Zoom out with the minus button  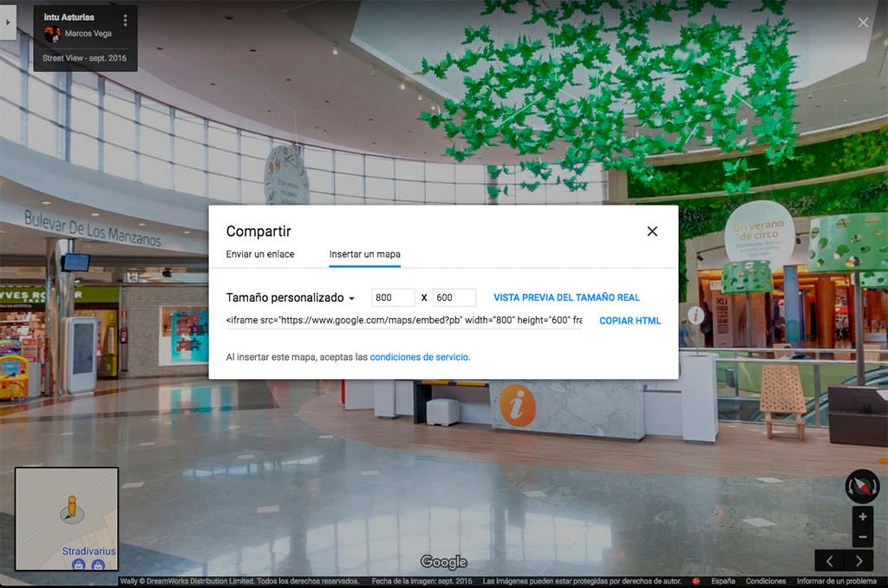coord(862,537)
